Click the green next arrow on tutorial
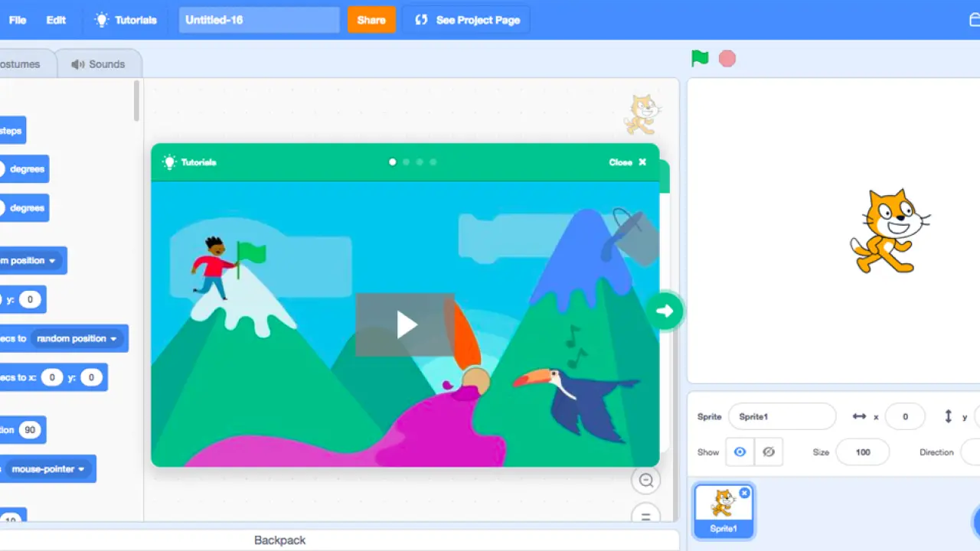The image size is (980, 551). 665,311
